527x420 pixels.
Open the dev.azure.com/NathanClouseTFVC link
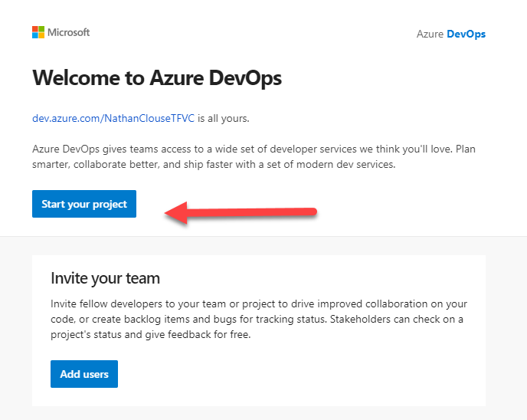(113, 118)
